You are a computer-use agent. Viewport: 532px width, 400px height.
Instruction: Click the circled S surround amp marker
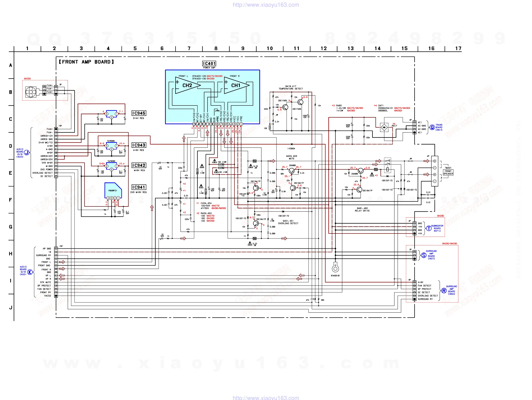pos(424,255)
